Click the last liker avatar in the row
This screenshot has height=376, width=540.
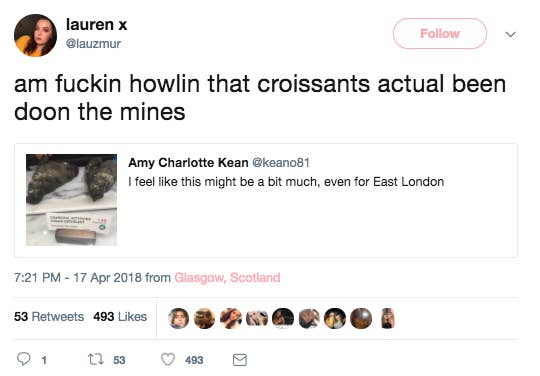387,318
